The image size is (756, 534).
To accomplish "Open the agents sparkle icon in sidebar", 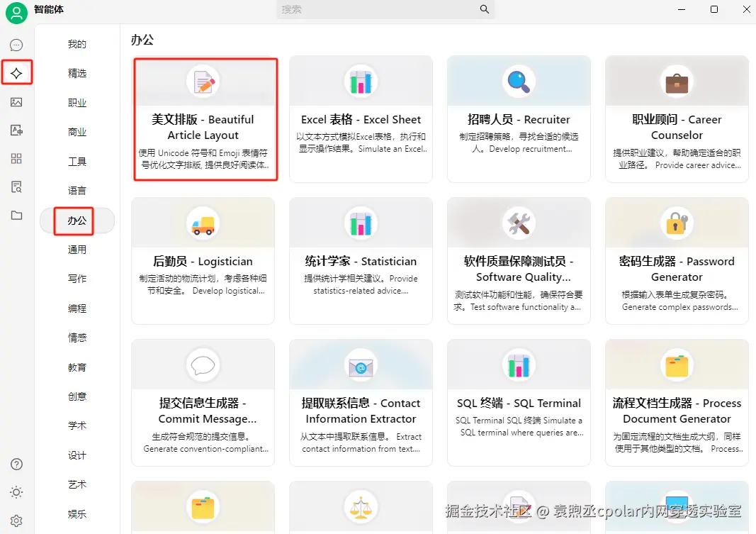I will (x=16, y=73).
